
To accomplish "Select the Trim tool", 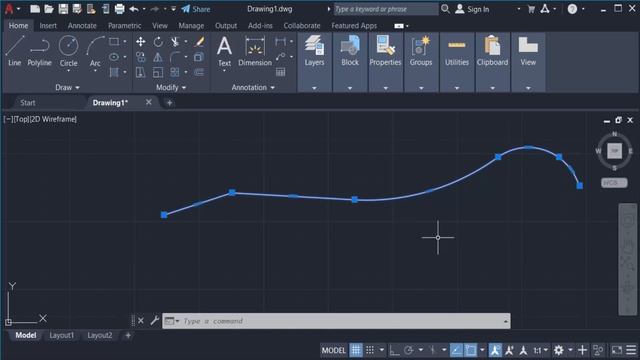I will click(175, 42).
